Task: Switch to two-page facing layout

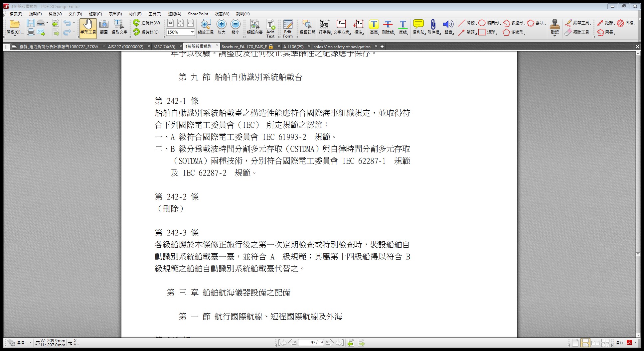Action: click(595, 343)
